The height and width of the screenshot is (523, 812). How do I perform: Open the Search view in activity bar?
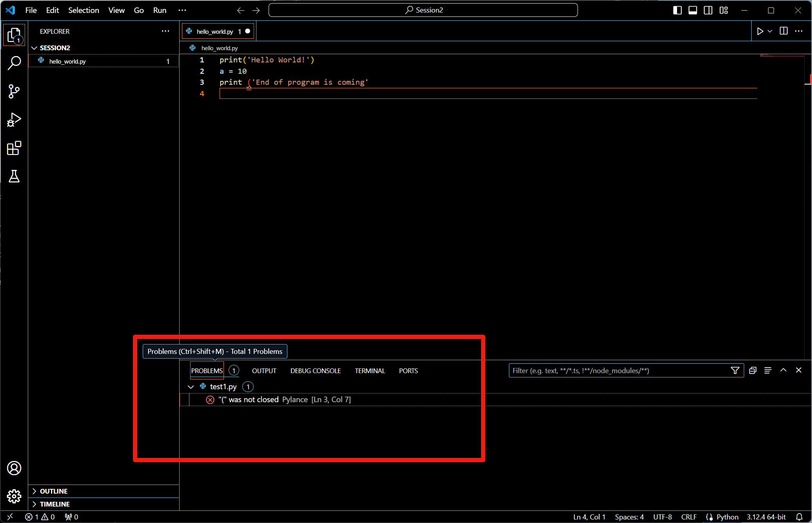tap(14, 63)
